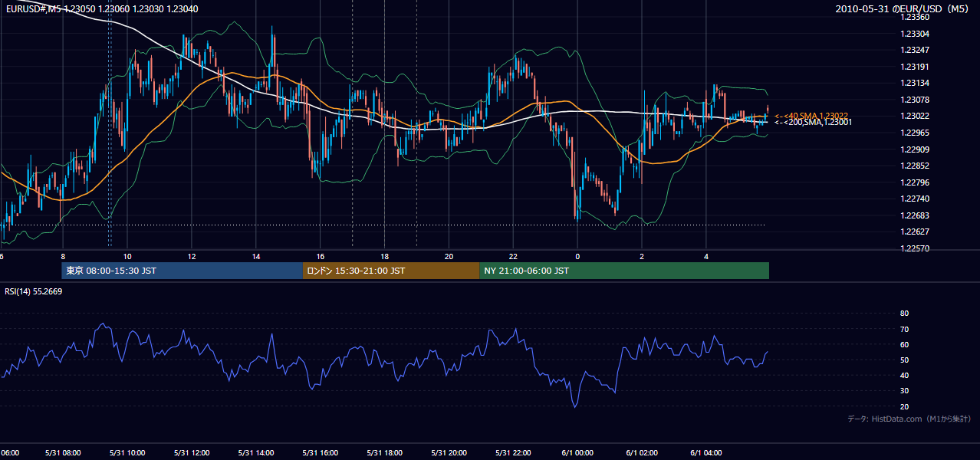980x460 pixels.
Task: Click price axis value 1.22740
Action: [x=913, y=199]
